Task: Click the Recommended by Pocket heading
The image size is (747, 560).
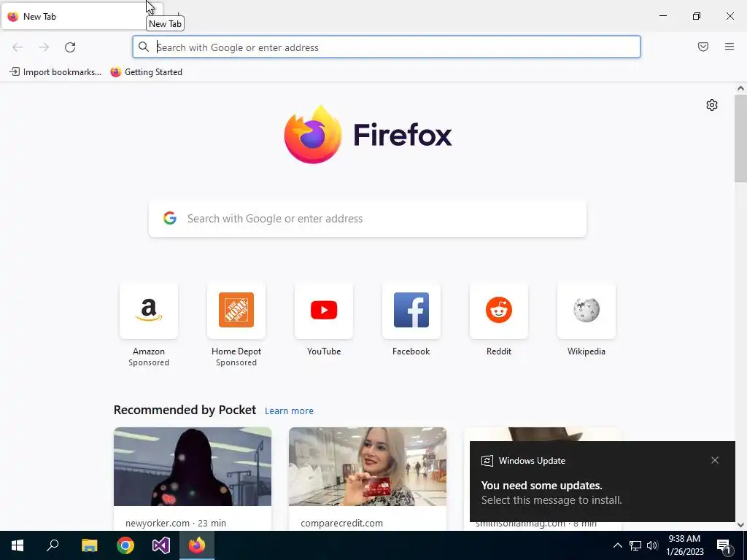Action: point(185,410)
